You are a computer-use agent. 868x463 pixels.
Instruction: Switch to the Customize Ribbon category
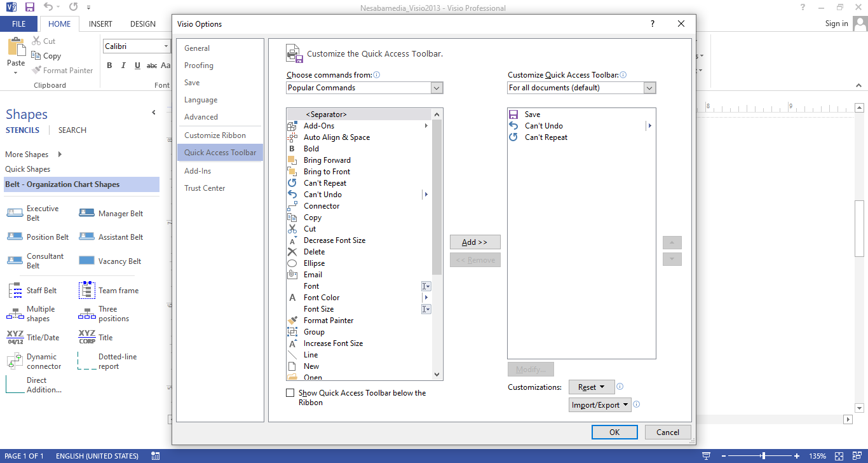click(215, 135)
